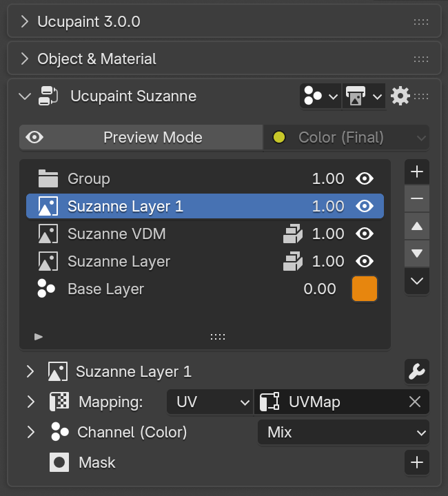Open the Mix blend mode dropdown

344,433
